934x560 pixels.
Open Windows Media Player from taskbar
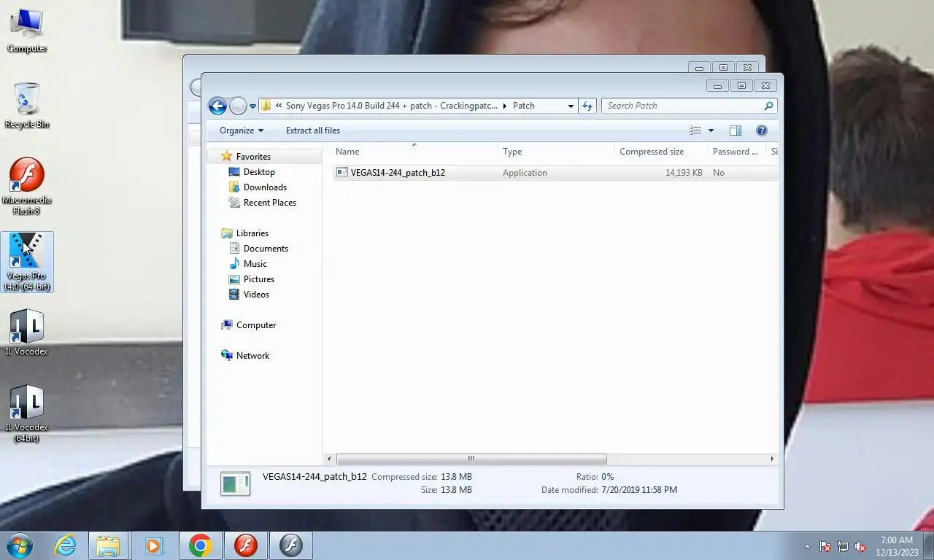[x=154, y=545]
